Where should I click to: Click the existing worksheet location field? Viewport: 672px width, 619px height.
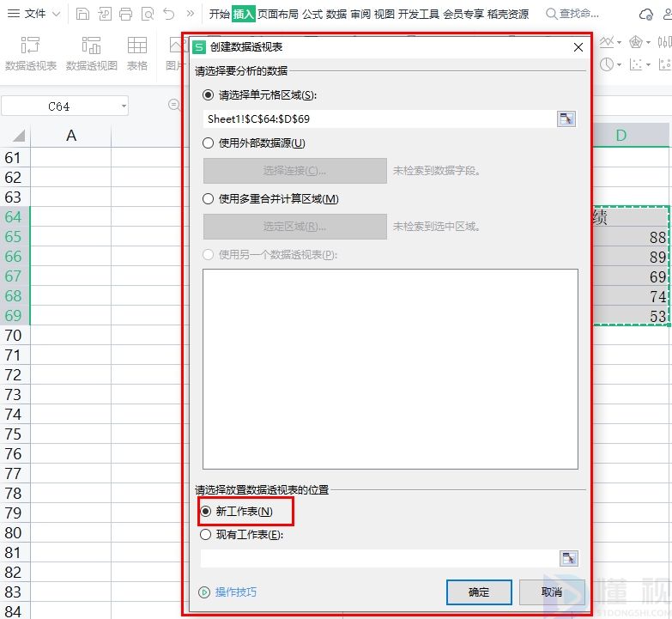click(379, 559)
